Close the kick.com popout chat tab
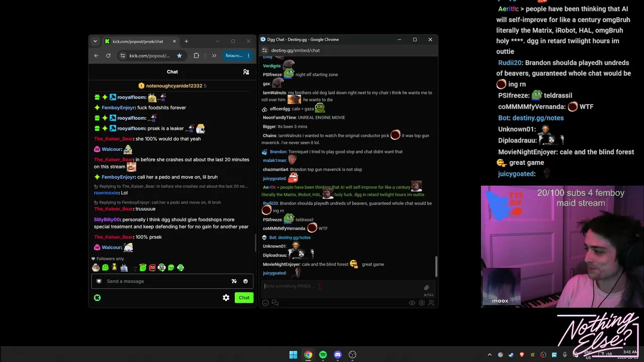 coord(174,41)
